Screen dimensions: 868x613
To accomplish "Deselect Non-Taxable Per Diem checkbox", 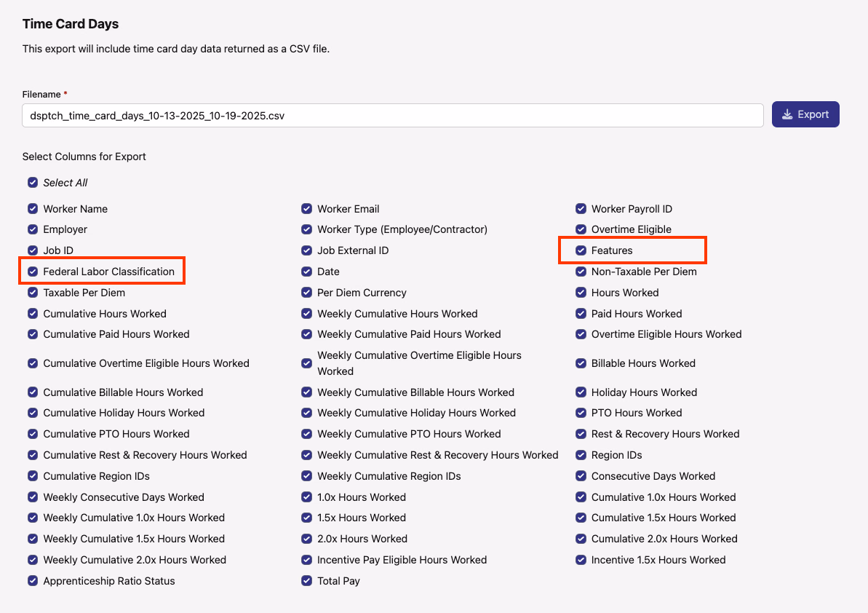I will tap(581, 272).
